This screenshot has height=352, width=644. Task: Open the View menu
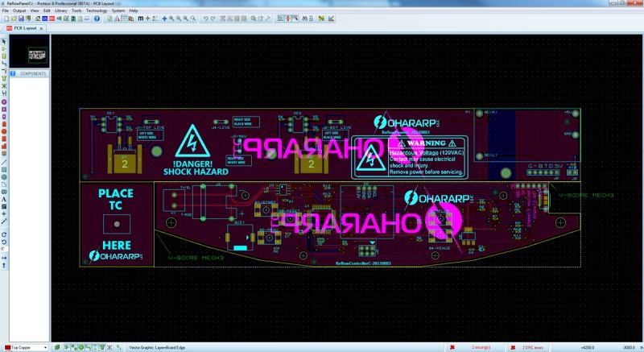35,10
